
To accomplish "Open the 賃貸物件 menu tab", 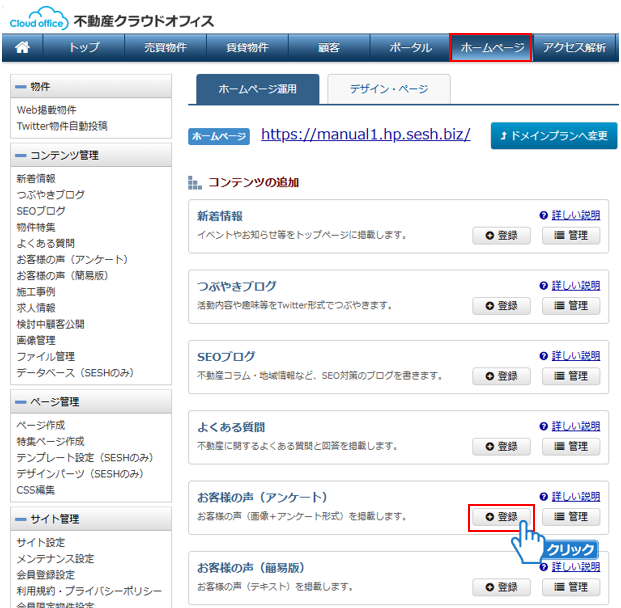I will click(x=246, y=47).
